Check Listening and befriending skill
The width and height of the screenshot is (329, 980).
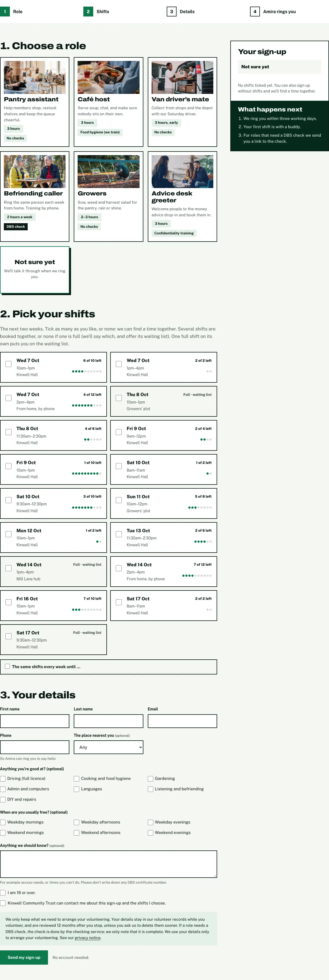[x=151, y=789]
